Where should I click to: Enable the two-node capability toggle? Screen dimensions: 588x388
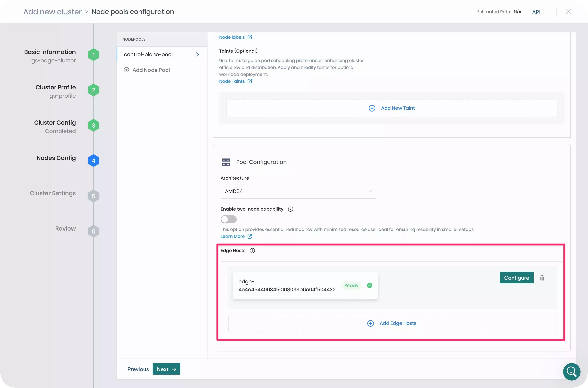click(228, 219)
